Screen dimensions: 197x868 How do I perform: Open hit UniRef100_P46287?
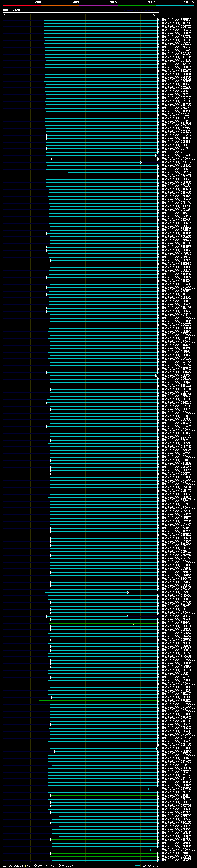[x=177, y=23]
